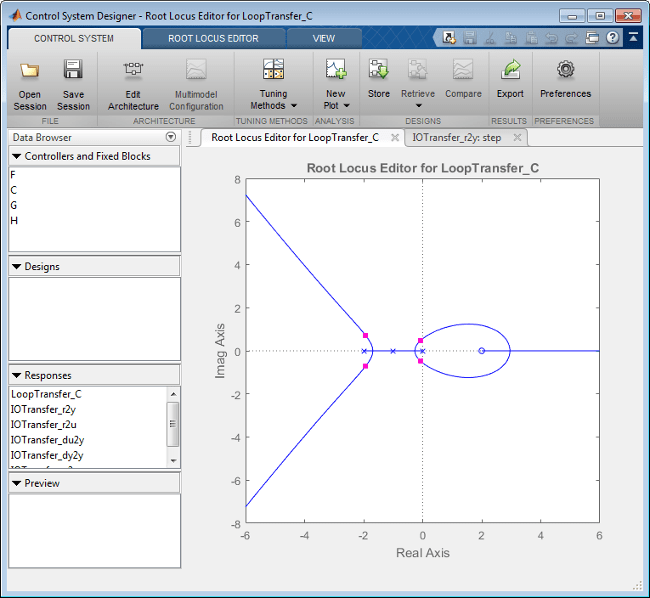Click the Help question mark icon

pyautogui.click(x=612, y=38)
